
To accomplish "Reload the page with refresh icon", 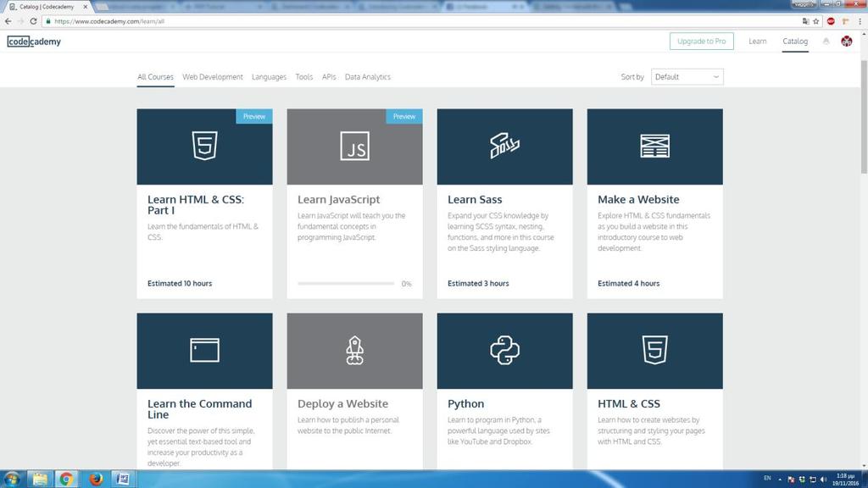I will (33, 21).
